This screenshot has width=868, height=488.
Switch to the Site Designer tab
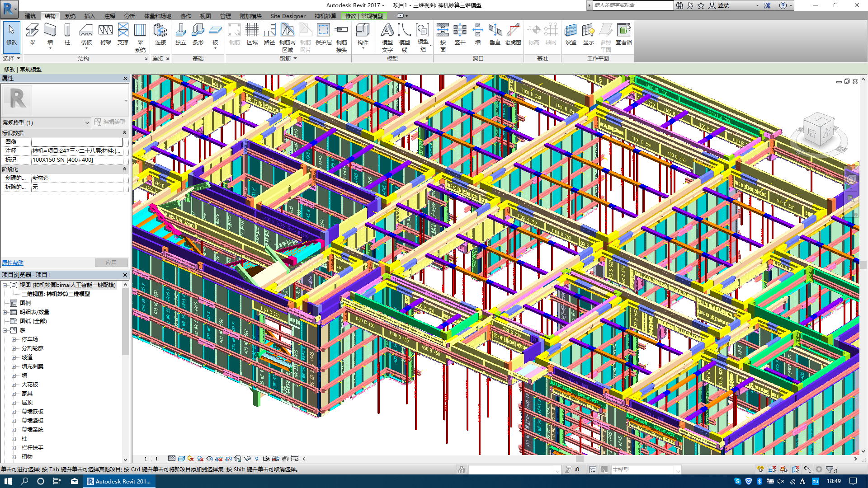pos(288,16)
